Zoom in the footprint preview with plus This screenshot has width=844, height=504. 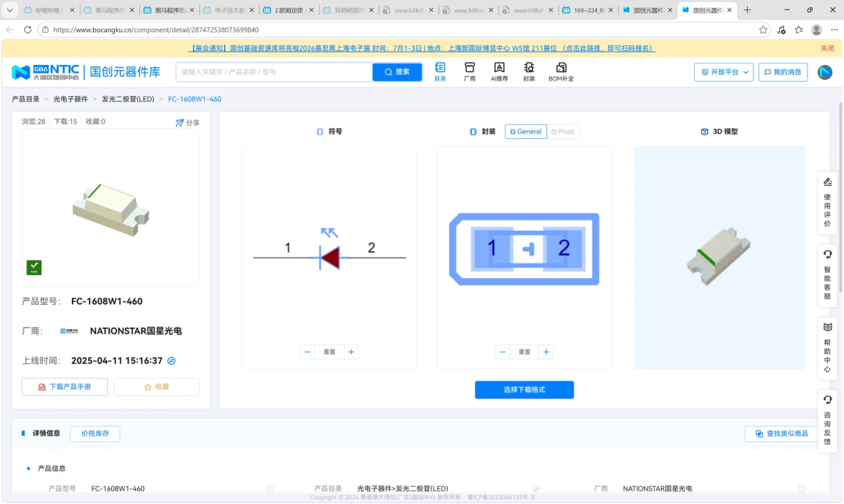[x=545, y=352]
